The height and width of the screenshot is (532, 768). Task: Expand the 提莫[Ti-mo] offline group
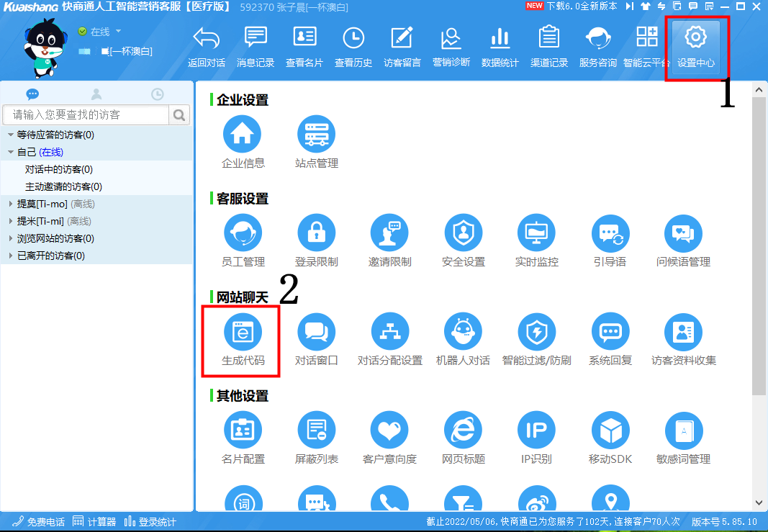11,204
